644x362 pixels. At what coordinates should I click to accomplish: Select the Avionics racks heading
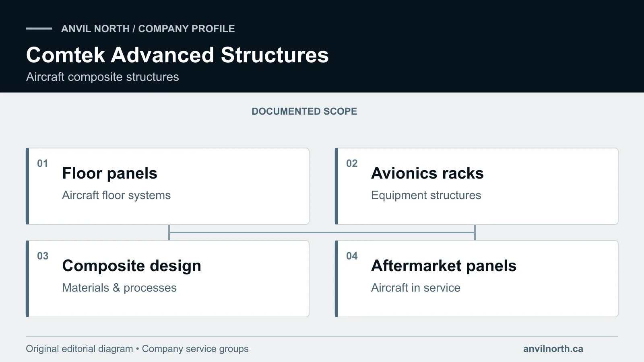(x=427, y=173)
